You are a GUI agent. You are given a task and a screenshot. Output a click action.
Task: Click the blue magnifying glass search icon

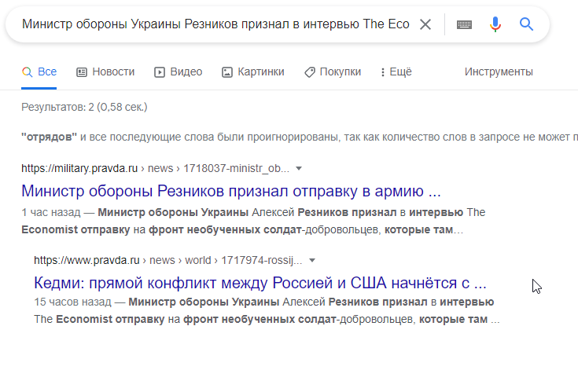pos(526,24)
